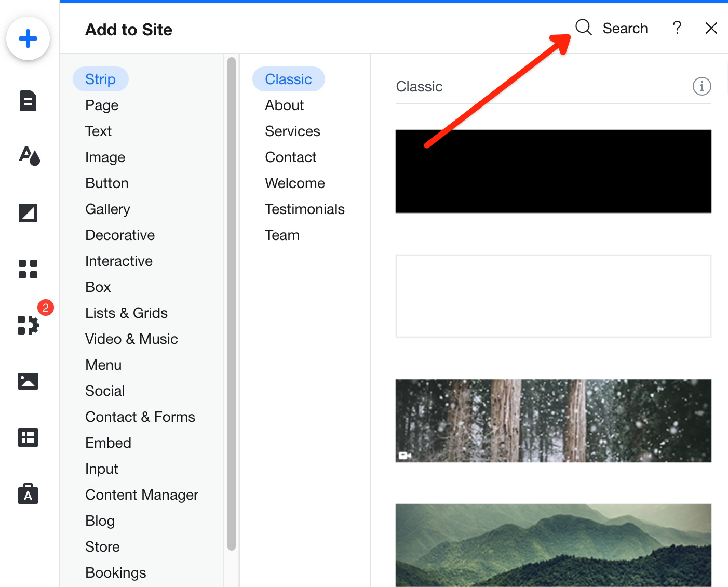Open the Add Apps four-squares icon
Screen dimensions: 728x587
point(28,269)
